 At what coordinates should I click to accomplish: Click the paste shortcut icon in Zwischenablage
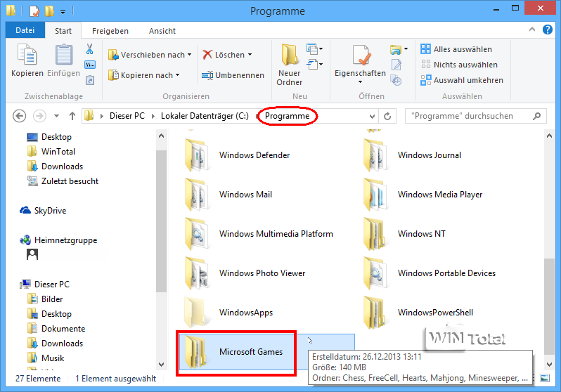tap(90, 80)
